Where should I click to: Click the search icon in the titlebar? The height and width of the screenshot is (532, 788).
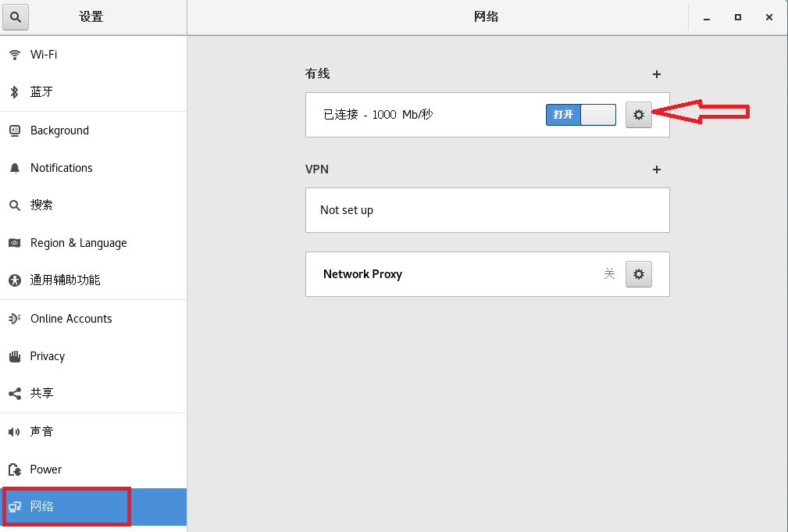pyautogui.click(x=16, y=16)
